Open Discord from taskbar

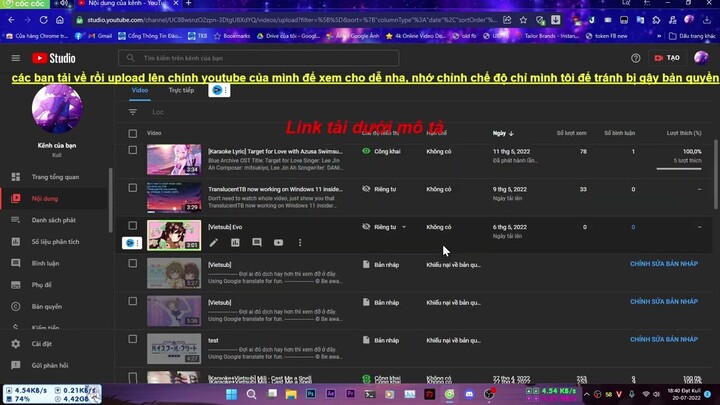[469, 394]
